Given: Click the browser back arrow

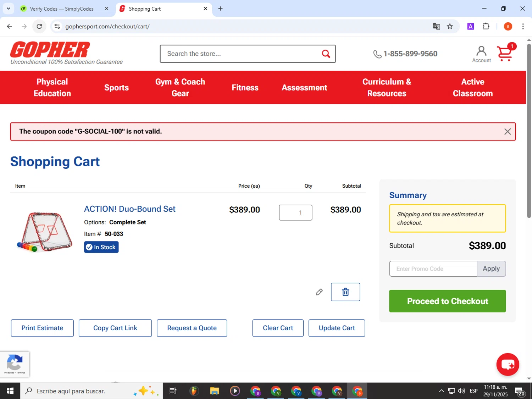Looking at the screenshot, I should (10, 26).
